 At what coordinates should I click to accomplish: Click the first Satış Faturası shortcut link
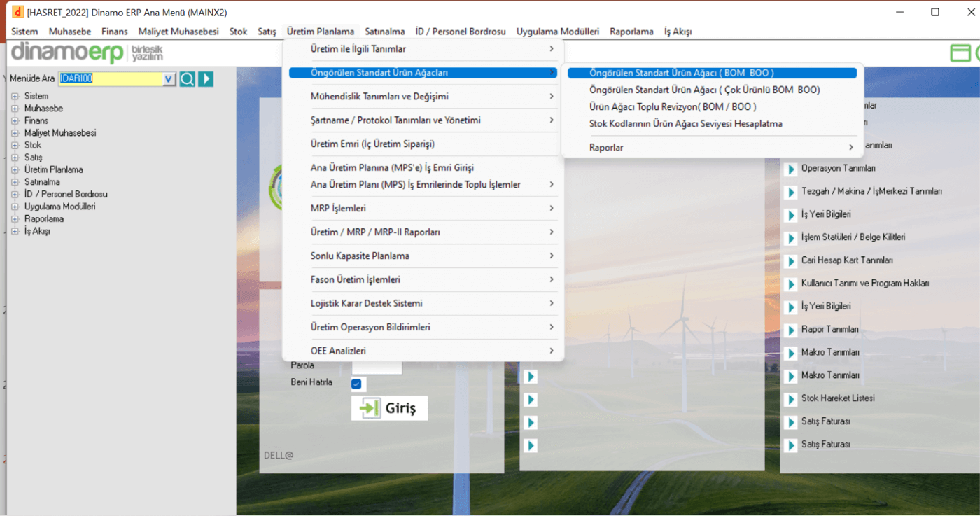point(826,422)
